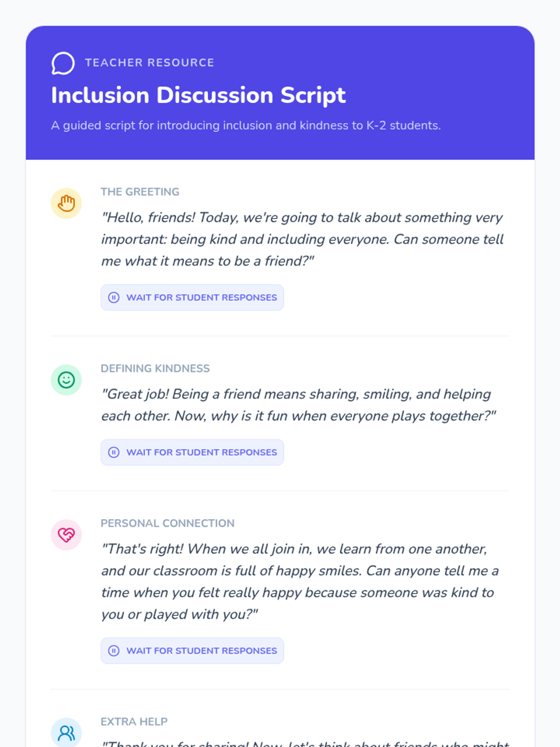The image size is (560, 747).
Task: Click Wait for Student Responses under The Greeting
Action: [x=192, y=297]
